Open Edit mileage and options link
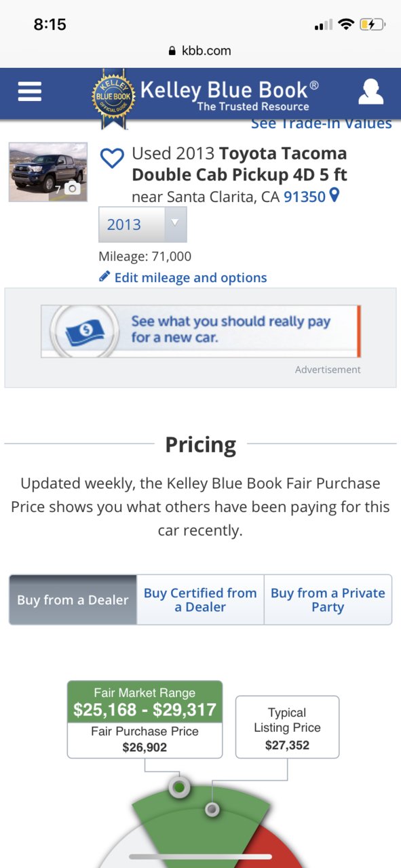 point(191,277)
